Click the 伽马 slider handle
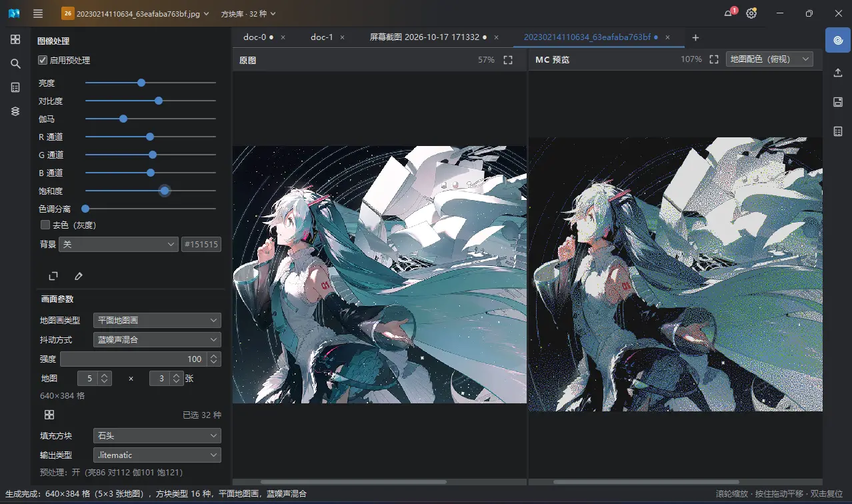This screenshot has height=504, width=852. click(123, 119)
